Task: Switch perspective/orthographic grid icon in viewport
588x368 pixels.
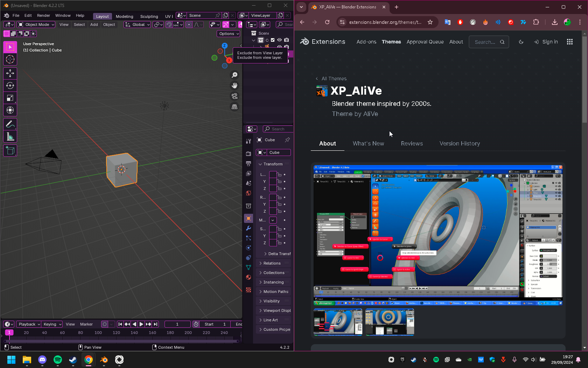Action: (234, 107)
